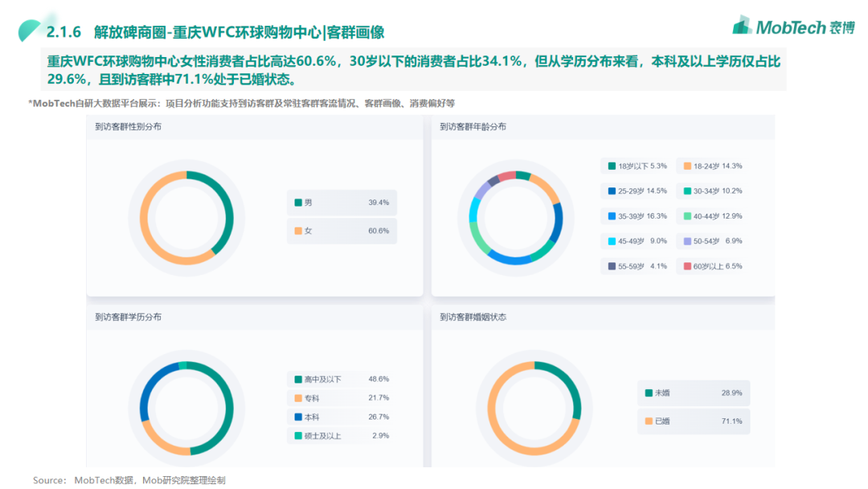Screen dimensions: 868x489
Task: Click the 6.5% value for 60岁以上
Action: (x=734, y=266)
